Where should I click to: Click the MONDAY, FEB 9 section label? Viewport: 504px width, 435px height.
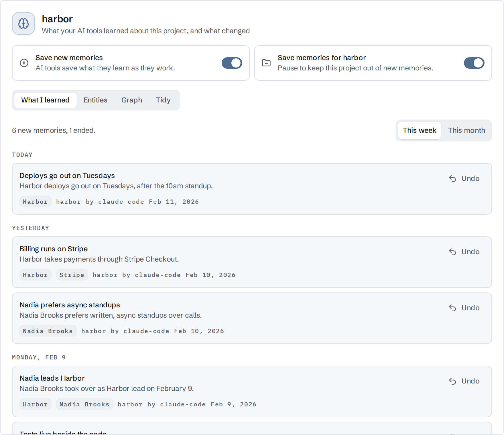pos(39,357)
